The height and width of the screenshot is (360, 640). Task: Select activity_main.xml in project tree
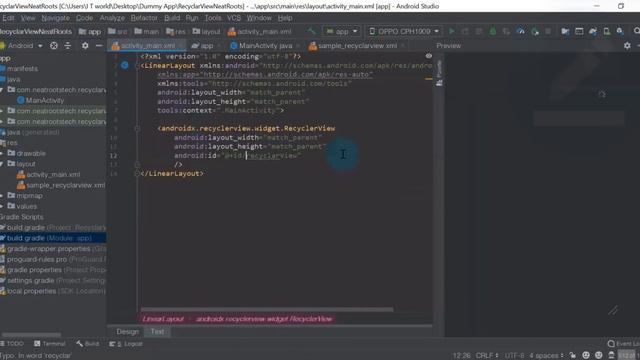[49, 175]
